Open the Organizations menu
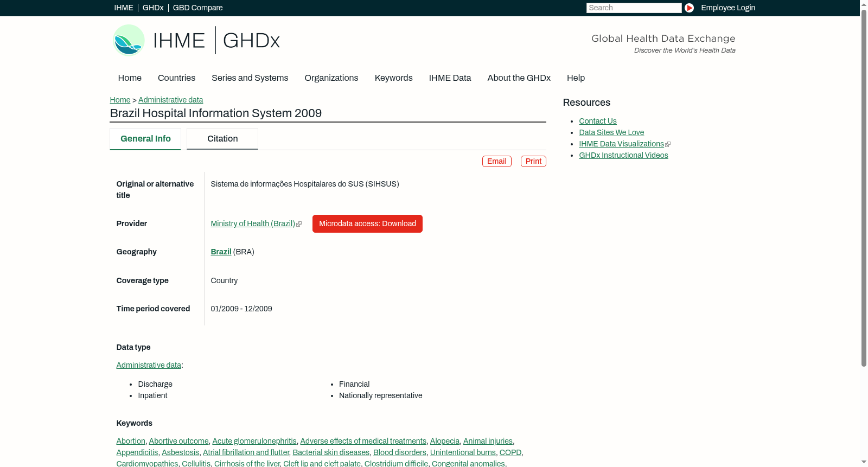Image resolution: width=868 pixels, height=467 pixels. [331, 78]
